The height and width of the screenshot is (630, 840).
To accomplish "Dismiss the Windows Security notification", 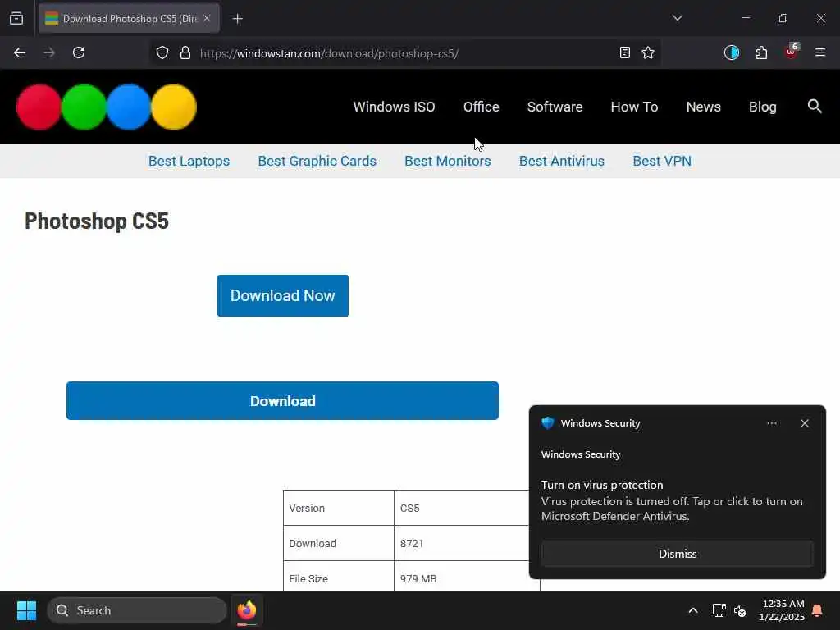I will tap(677, 554).
